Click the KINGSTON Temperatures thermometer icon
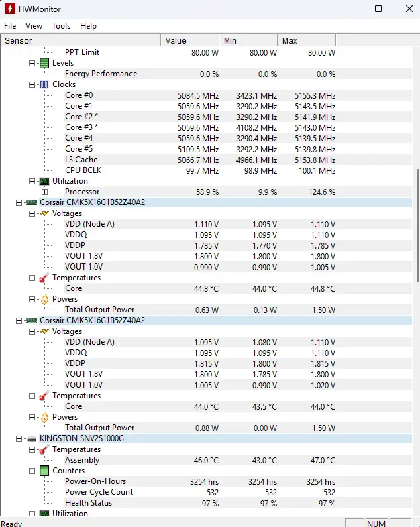The image size is (420, 527). click(x=44, y=449)
